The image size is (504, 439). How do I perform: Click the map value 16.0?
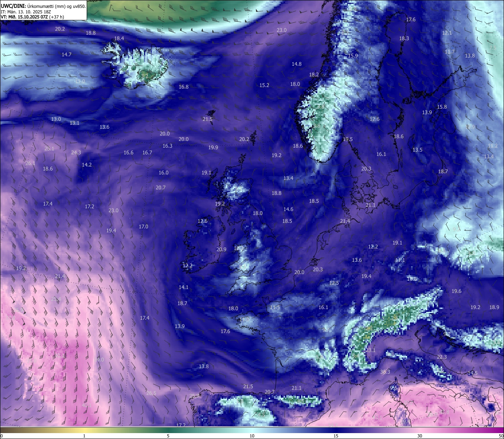(x=163, y=172)
